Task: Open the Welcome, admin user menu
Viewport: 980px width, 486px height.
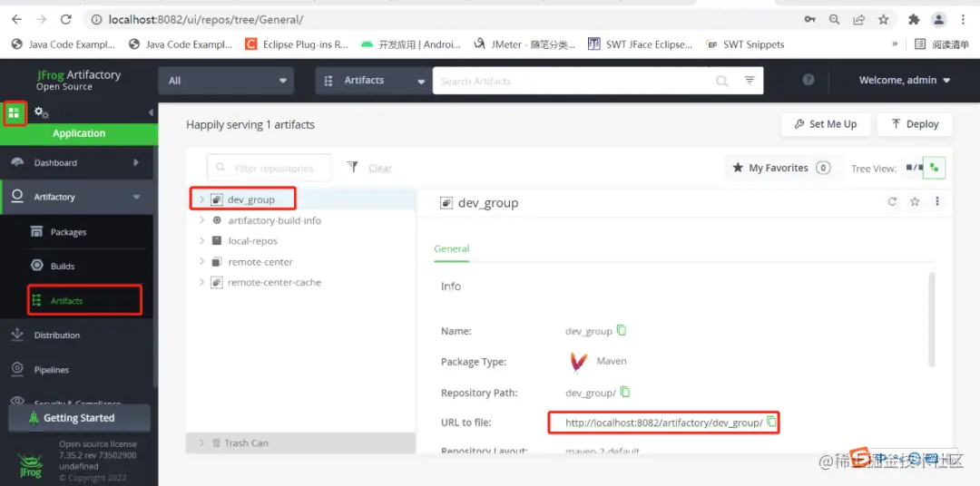Action: tap(904, 80)
